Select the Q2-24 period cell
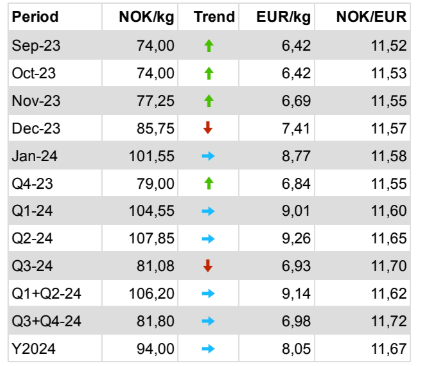The image size is (421, 366). [55, 238]
